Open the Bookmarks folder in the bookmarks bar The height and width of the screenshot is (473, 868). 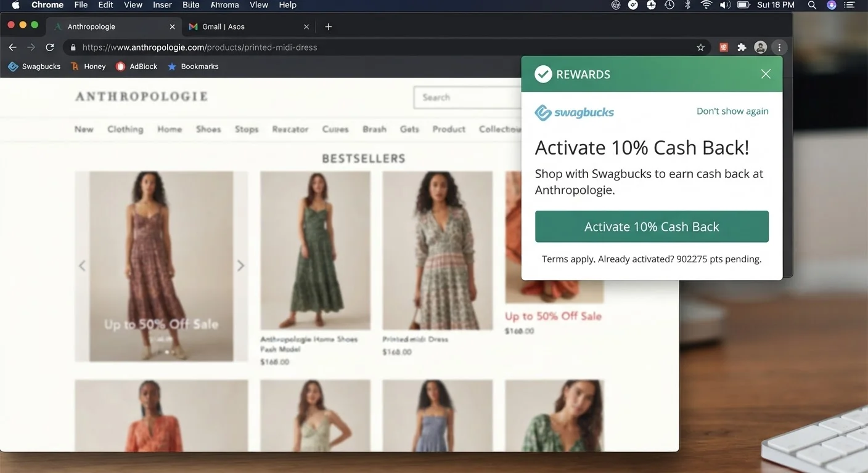click(x=193, y=67)
